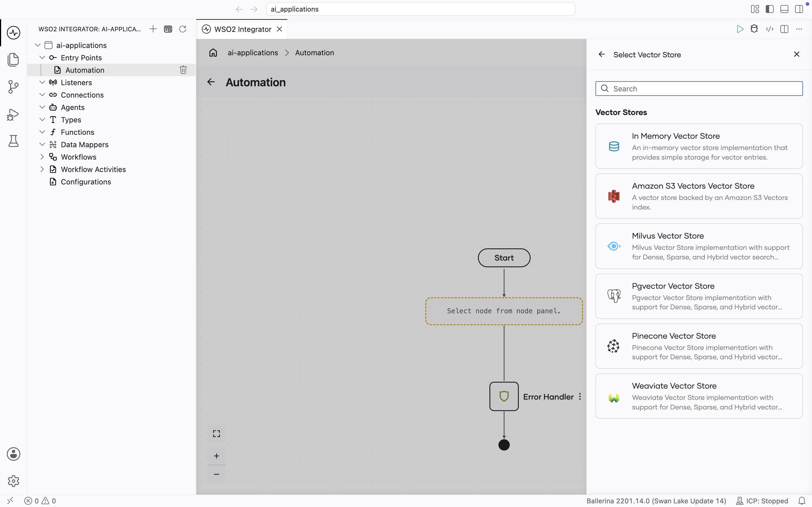Focus the vector store Search field

(699, 89)
